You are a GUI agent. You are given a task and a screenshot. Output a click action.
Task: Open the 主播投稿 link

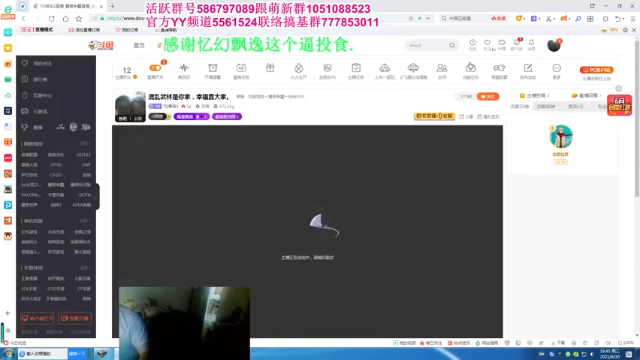coord(534,96)
